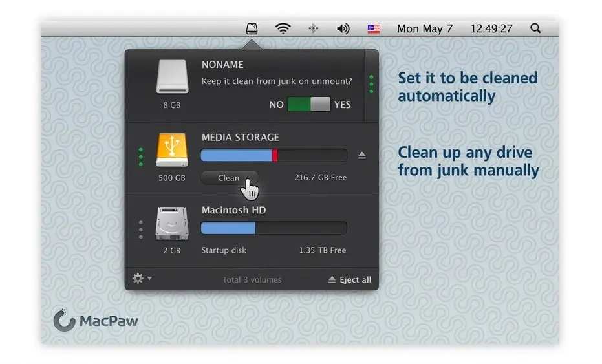Click the YES label beside the switch

point(343,105)
